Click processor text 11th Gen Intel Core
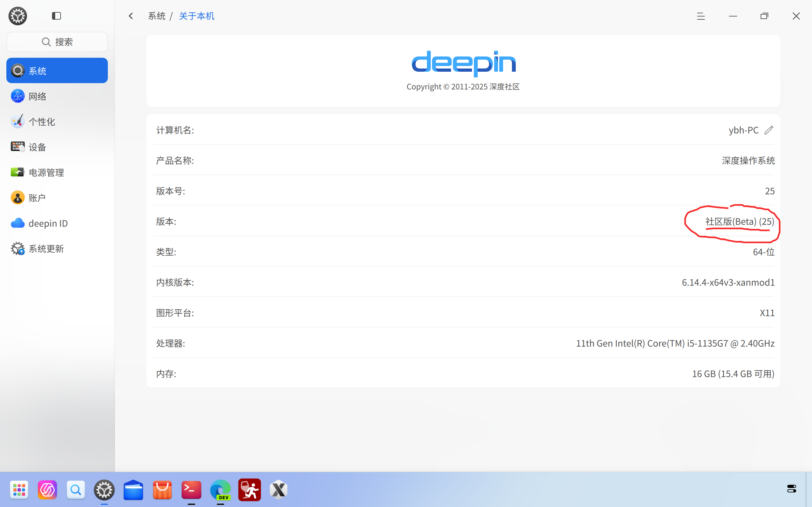This screenshot has width=812, height=507. tap(675, 343)
